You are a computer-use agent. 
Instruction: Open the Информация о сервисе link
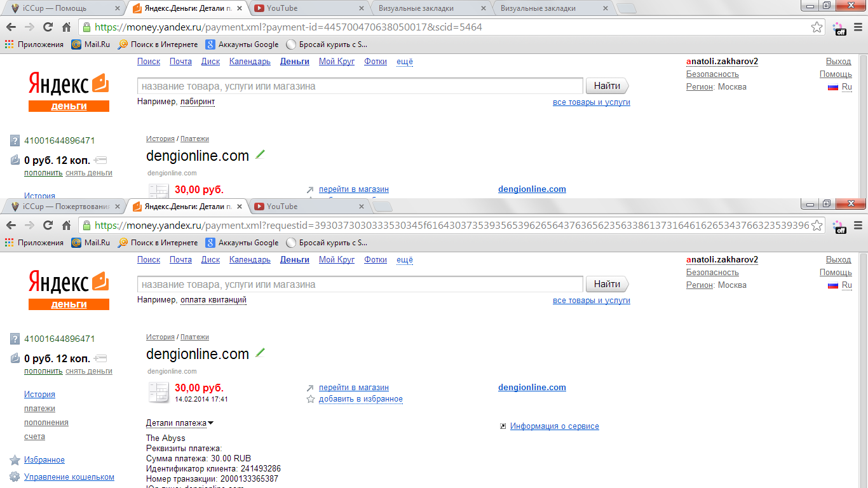[x=555, y=426]
